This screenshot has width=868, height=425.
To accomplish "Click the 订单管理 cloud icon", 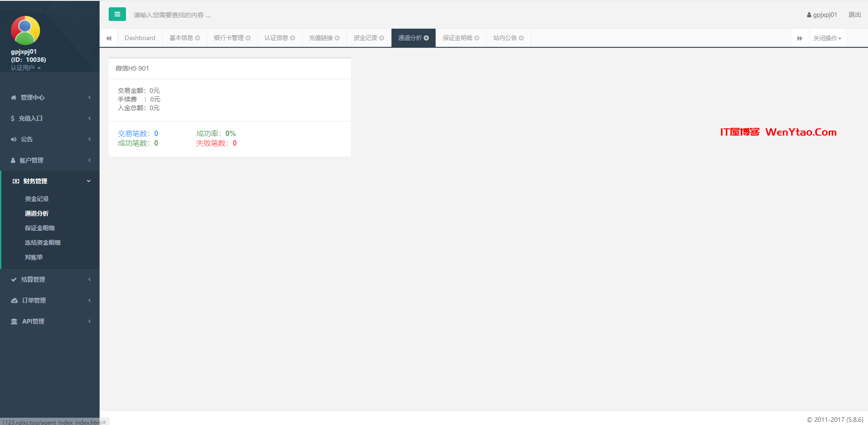I will 14,300.
